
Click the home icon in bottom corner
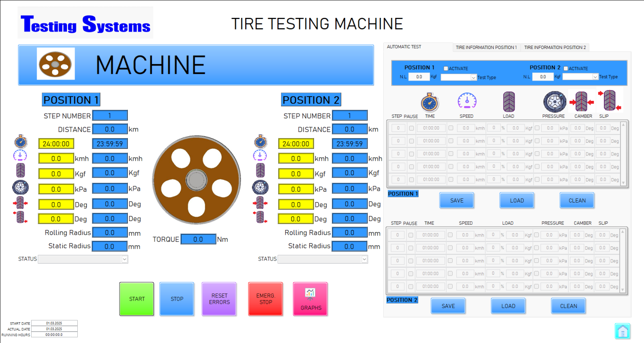tap(622, 330)
